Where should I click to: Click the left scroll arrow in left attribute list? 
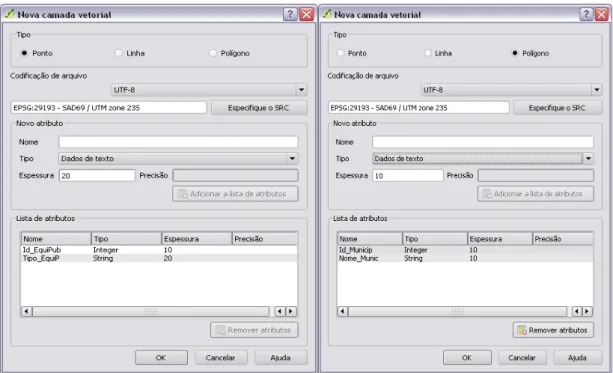(26, 311)
